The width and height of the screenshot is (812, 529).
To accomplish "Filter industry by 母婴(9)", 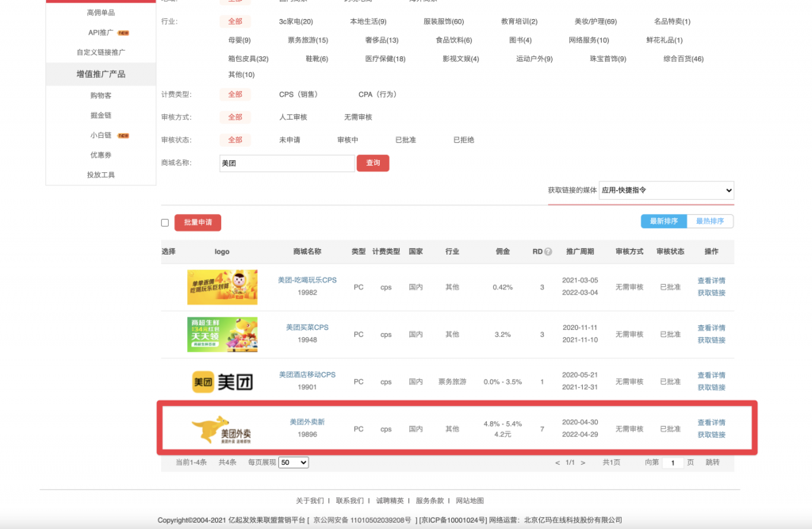I will (239, 40).
